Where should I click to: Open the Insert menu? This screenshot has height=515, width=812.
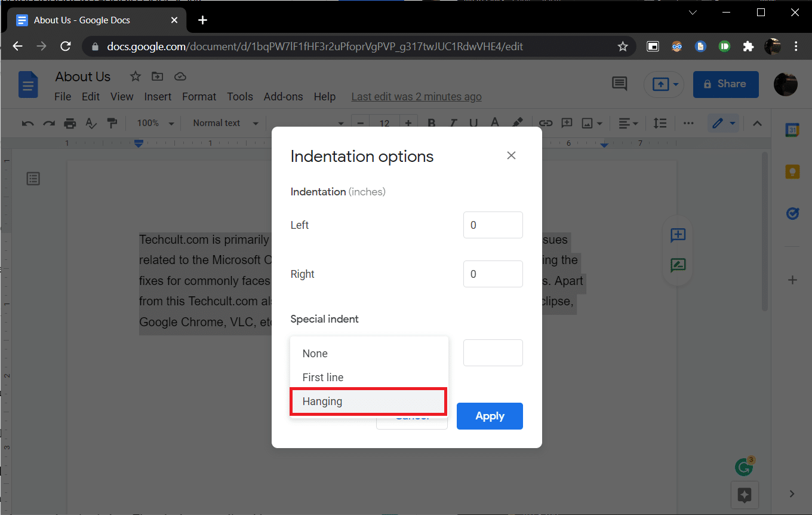(x=158, y=97)
